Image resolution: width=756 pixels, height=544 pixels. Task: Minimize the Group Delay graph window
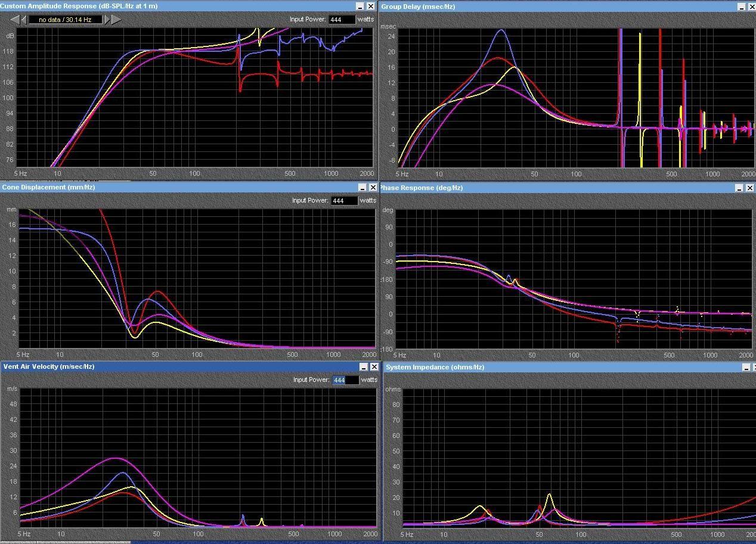[x=742, y=7]
